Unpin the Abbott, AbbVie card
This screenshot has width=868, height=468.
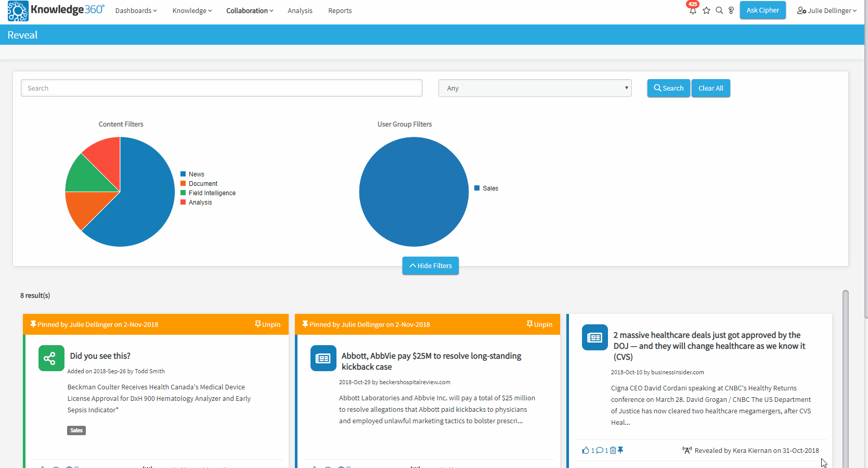539,324
